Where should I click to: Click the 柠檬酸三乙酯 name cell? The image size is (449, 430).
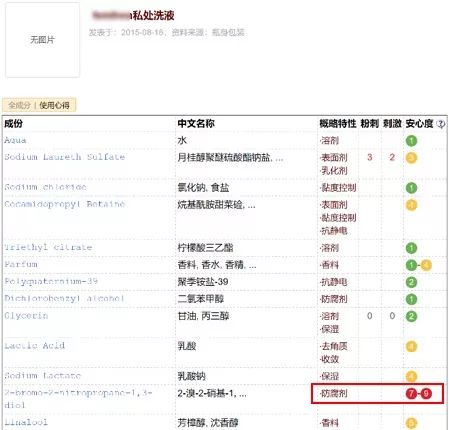(205, 248)
